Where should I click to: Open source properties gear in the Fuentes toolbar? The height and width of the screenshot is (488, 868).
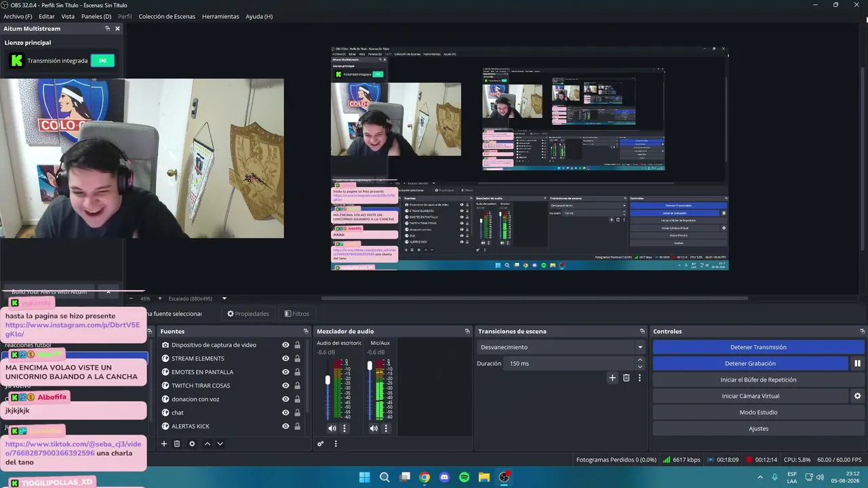[x=192, y=444]
